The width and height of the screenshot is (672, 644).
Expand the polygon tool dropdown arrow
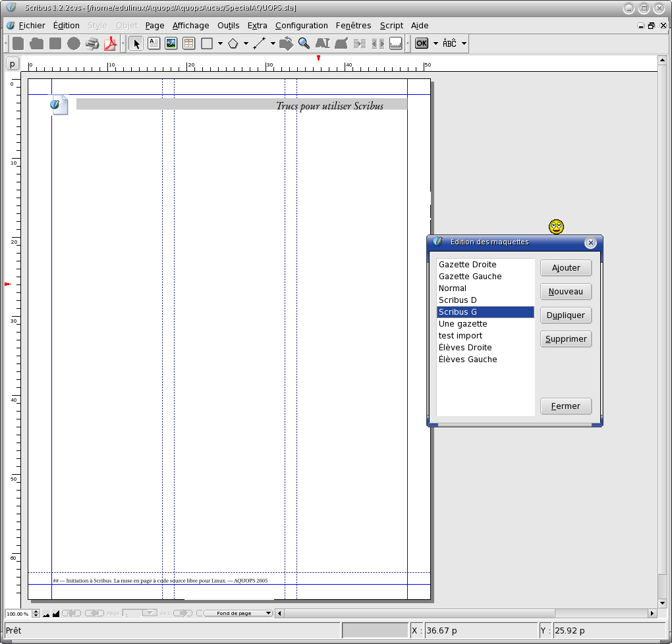tap(246, 44)
